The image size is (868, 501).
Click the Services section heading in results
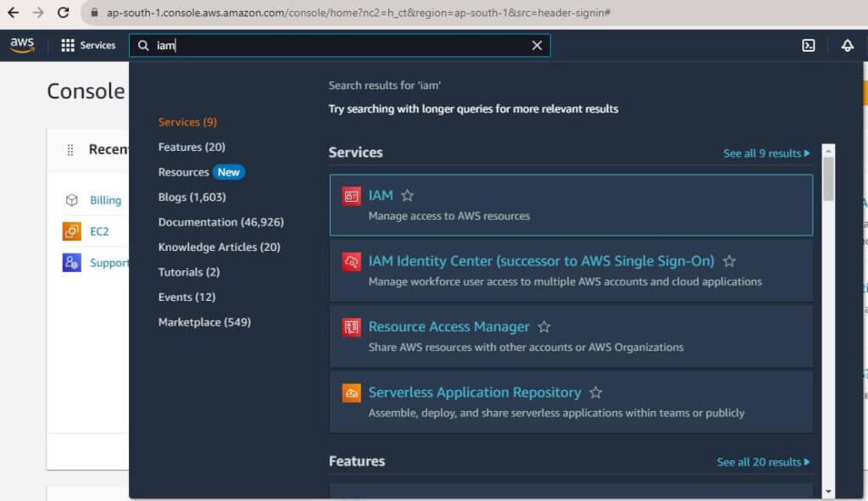click(355, 153)
